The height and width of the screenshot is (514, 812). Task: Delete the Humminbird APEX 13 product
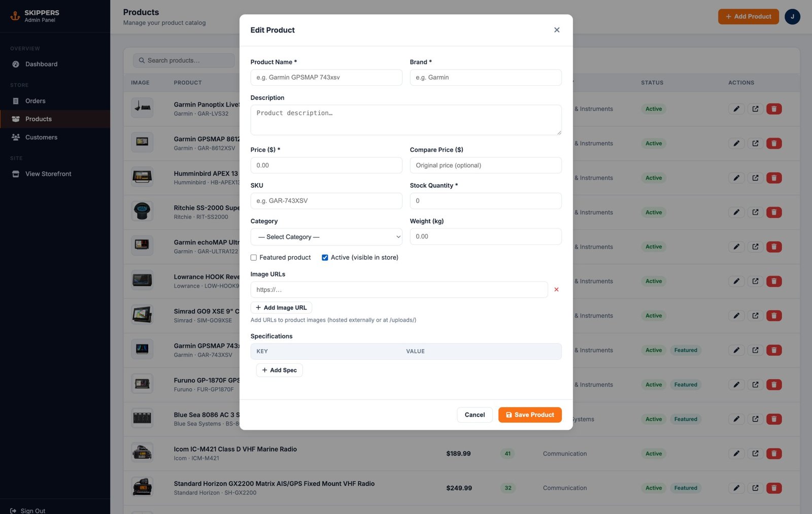pyautogui.click(x=774, y=178)
